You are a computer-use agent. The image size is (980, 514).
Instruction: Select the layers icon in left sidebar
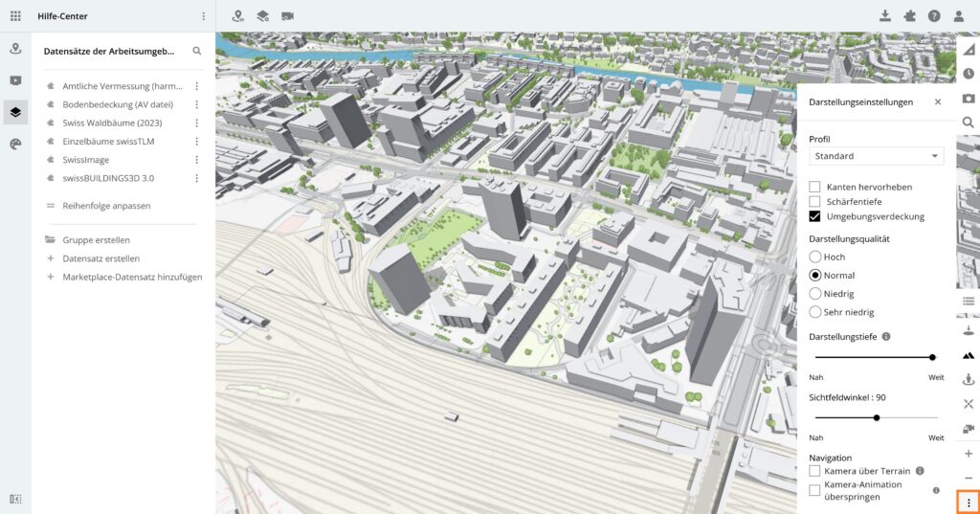click(x=15, y=112)
